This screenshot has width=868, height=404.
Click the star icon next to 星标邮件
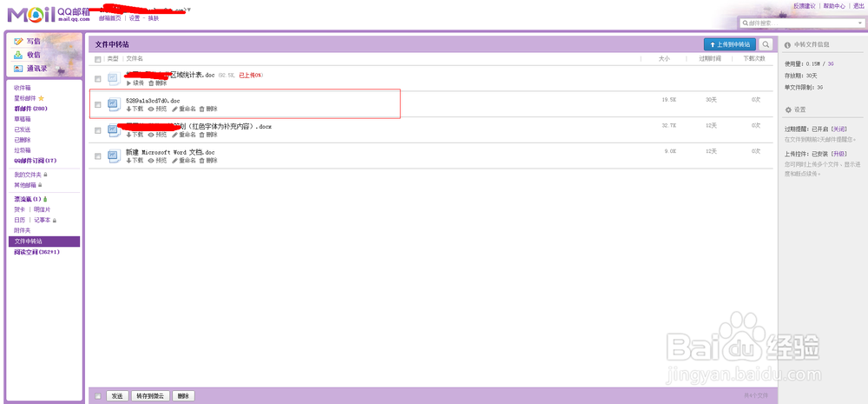click(41, 98)
